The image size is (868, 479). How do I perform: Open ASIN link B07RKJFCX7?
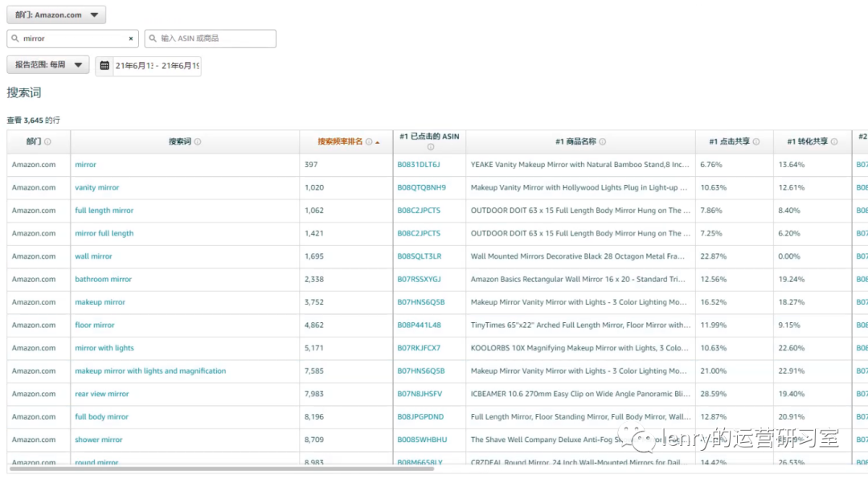coord(419,348)
